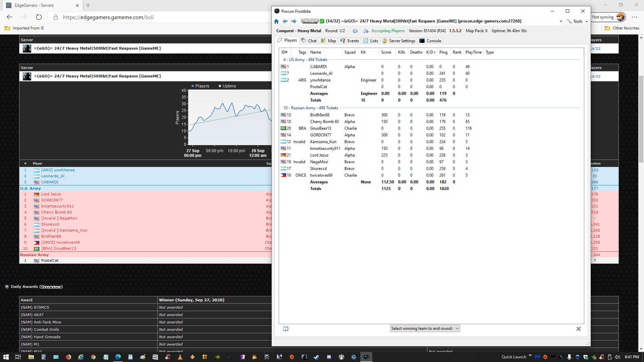Expand Quick Launch overflow chevron
Viewport: 644px width, 362px height.
coord(530,355)
